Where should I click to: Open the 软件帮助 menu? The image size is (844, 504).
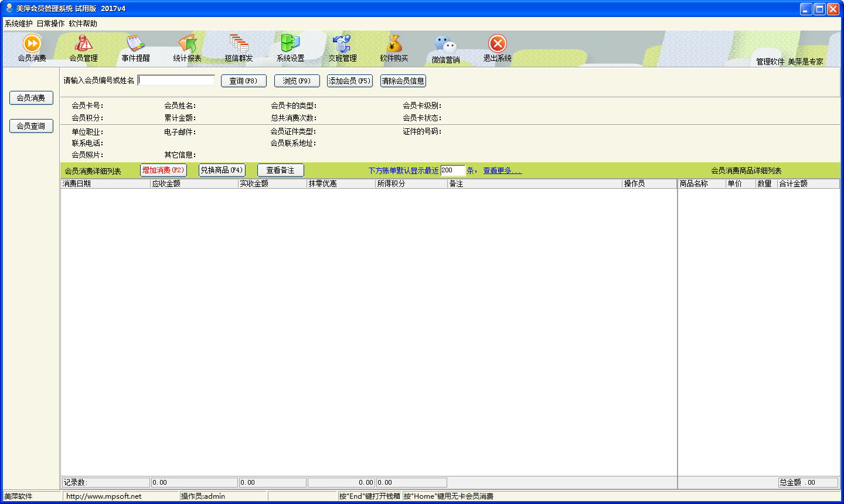pos(83,23)
